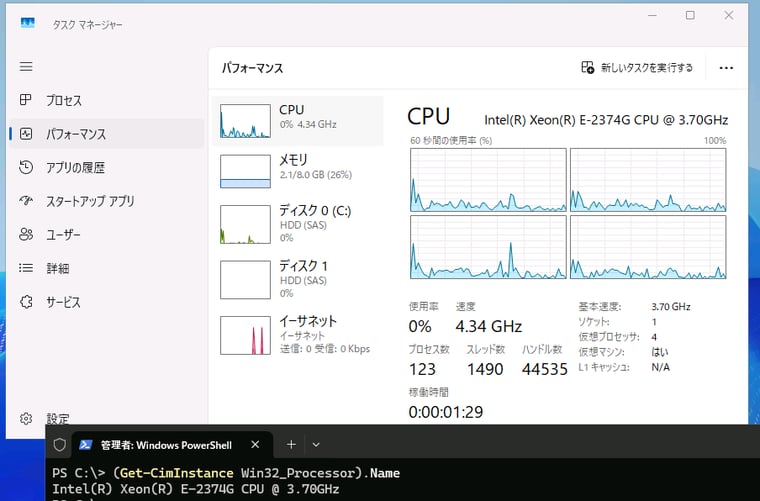Open the サービス page
Viewport: 760px width, 501px height.
[107, 302]
